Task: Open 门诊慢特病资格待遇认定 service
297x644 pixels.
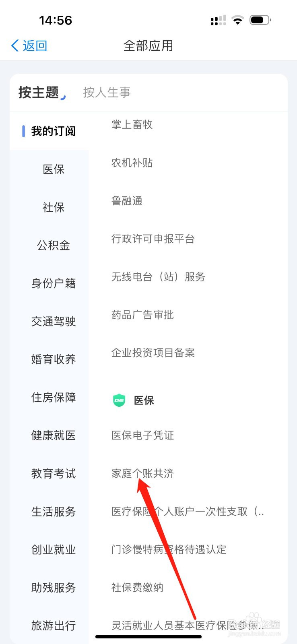Action: tap(169, 549)
